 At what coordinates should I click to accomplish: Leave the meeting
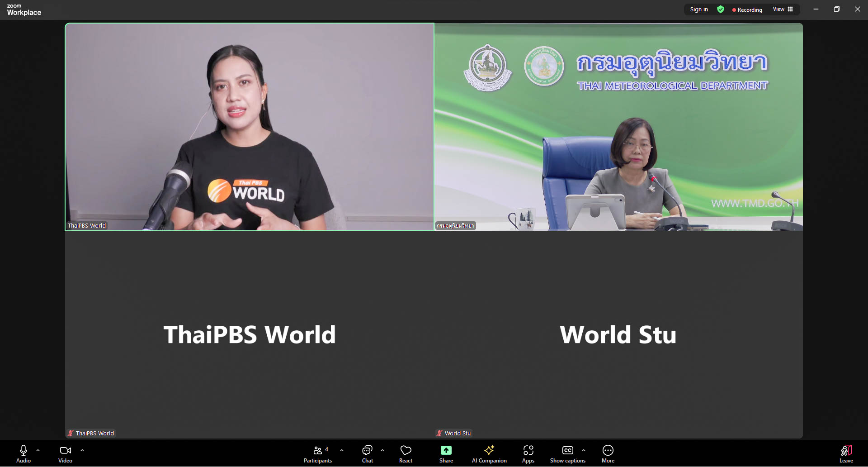pyautogui.click(x=846, y=454)
